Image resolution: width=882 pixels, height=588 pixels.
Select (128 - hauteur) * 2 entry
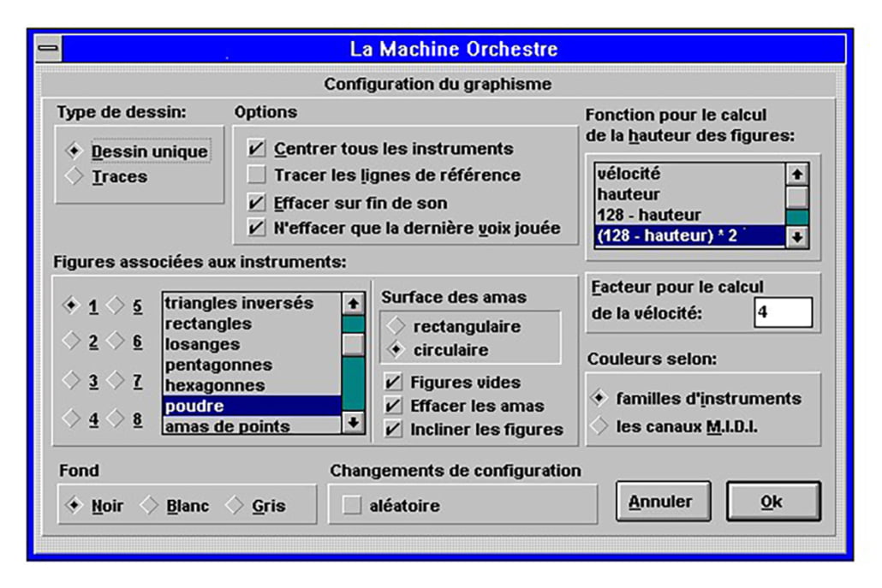[689, 235]
